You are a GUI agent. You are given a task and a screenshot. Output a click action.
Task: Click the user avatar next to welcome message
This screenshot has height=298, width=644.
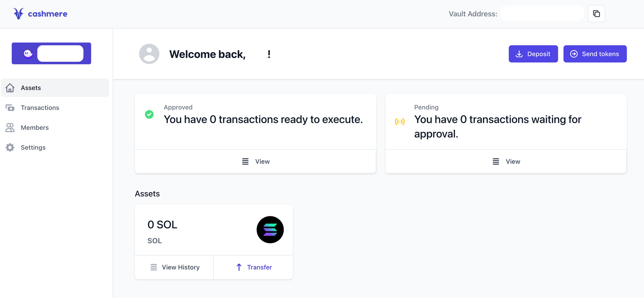(149, 54)
